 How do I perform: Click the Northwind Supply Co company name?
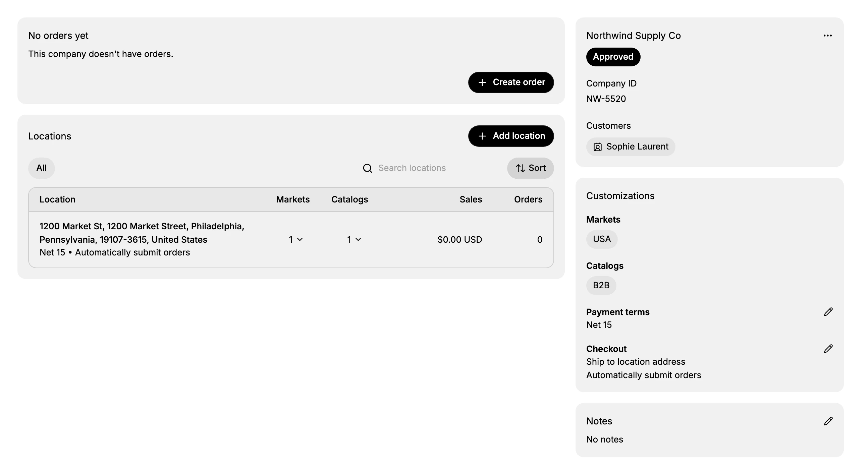tap(633, 36)
